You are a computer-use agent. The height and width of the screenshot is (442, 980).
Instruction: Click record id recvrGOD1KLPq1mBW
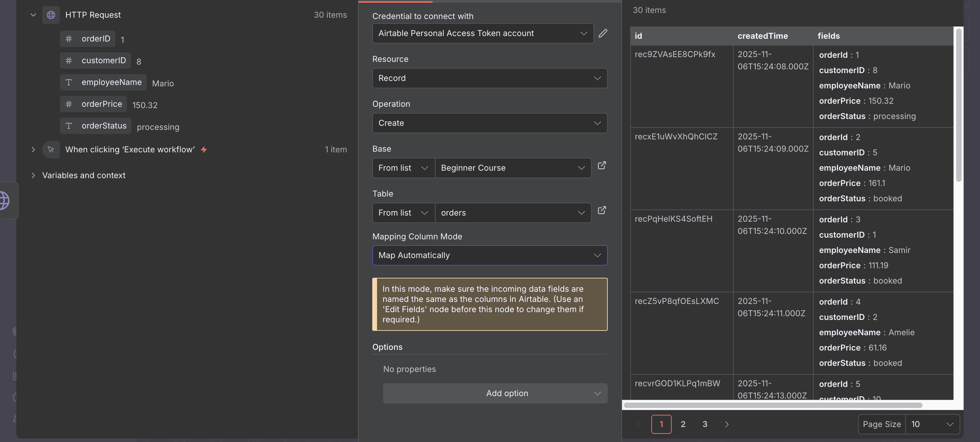coord(677,383)
